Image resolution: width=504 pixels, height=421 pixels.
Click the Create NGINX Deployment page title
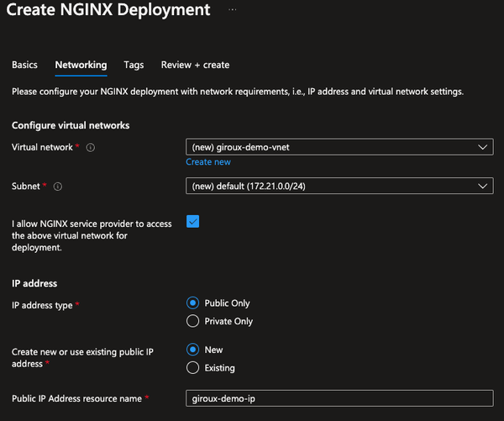(108, 11)
